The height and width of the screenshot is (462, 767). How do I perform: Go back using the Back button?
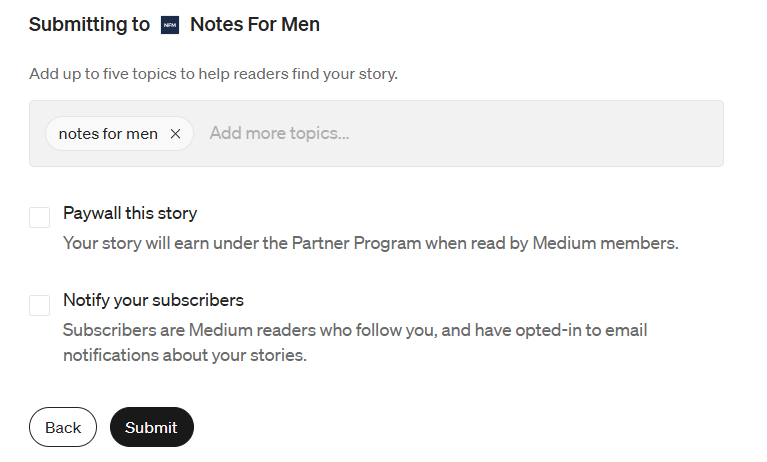[63, 427]
